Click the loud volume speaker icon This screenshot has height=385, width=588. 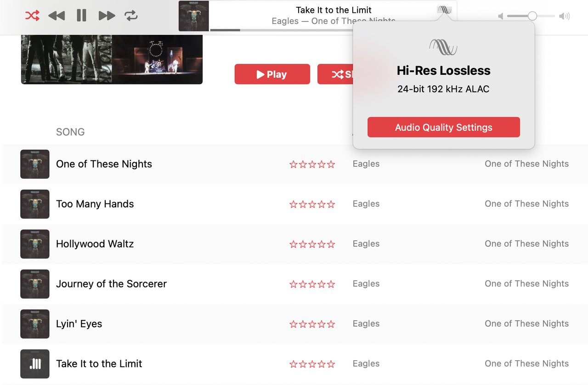(564, 17)
